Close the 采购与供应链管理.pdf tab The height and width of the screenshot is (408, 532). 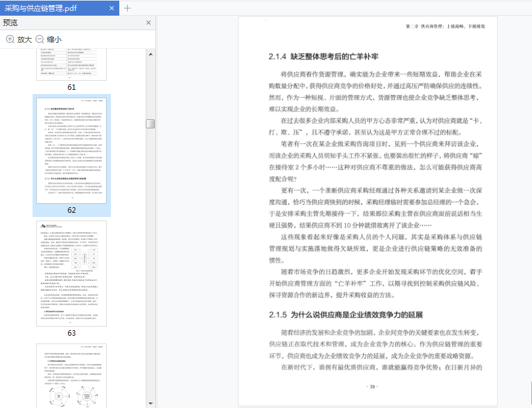point(111,8)
